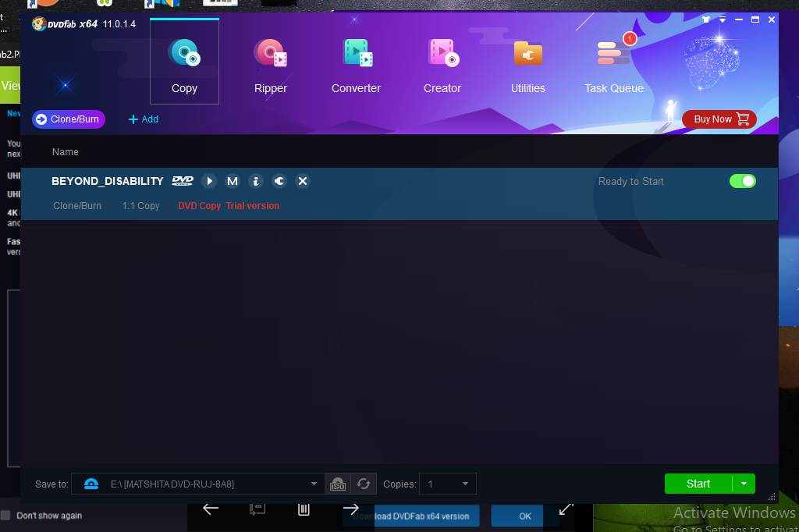The image size is (799, 532).
Task: Switch to the Creator module
Action: (442, 66)
